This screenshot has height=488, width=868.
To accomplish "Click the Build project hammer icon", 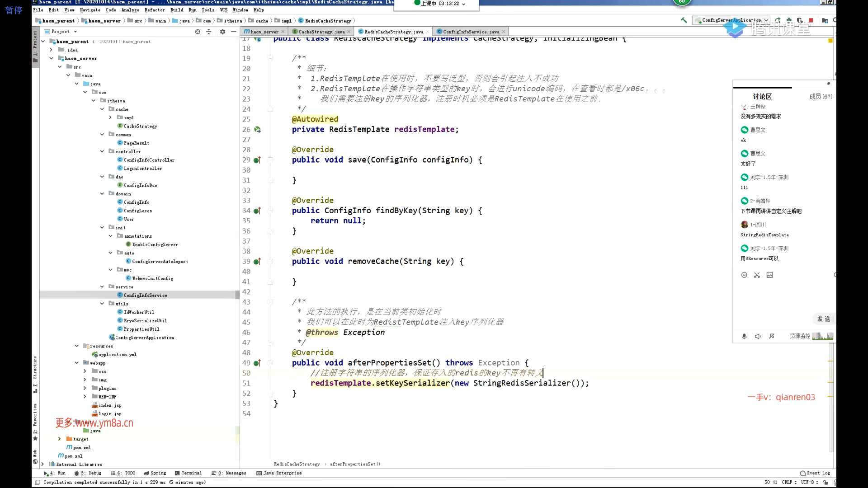I will click(684, 20).
